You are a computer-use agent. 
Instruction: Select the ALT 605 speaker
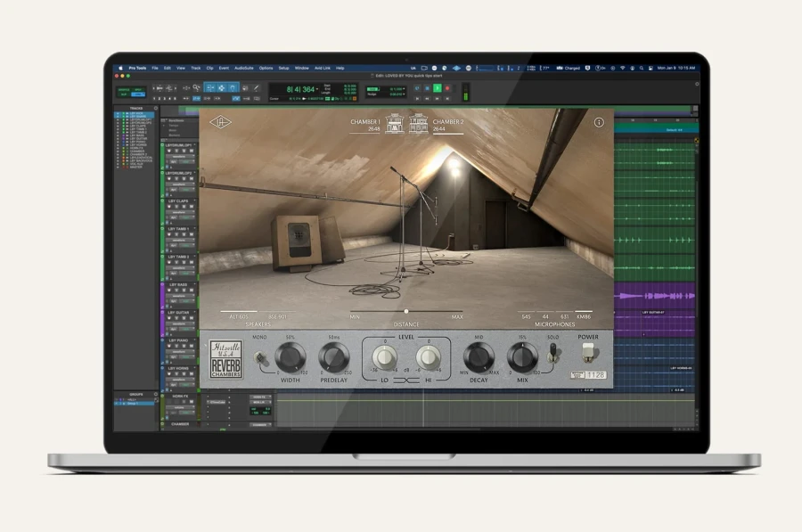point(239,316)
